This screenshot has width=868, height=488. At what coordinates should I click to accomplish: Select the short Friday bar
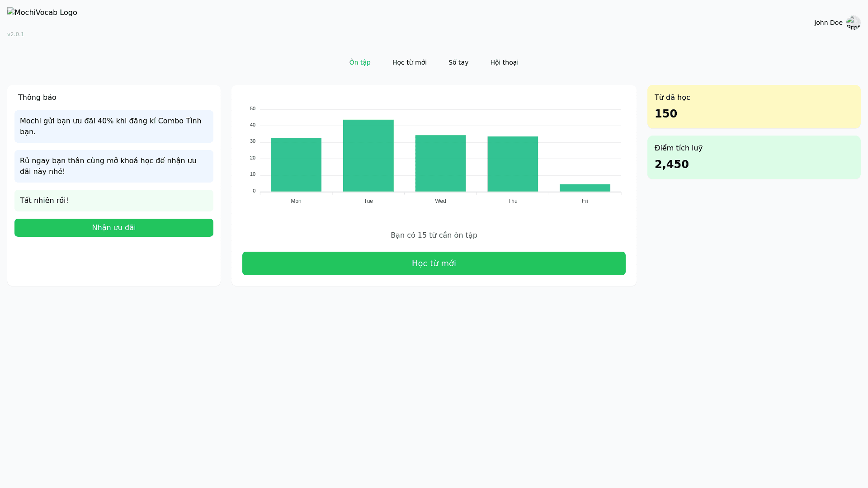click(585, 188)
